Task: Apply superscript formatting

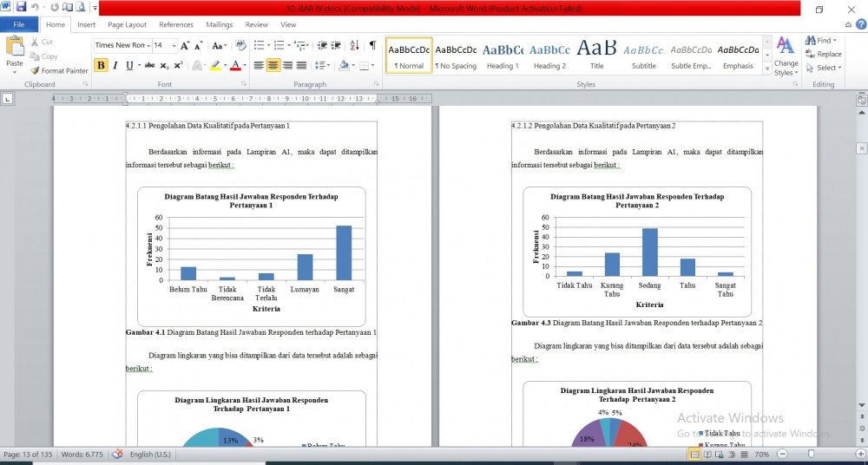Action: click(178, 65)
